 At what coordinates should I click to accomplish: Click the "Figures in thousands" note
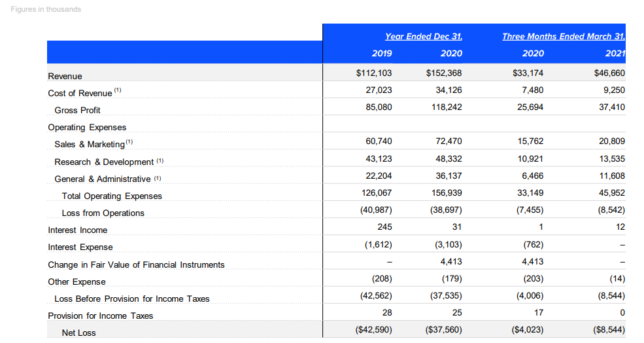46,9
